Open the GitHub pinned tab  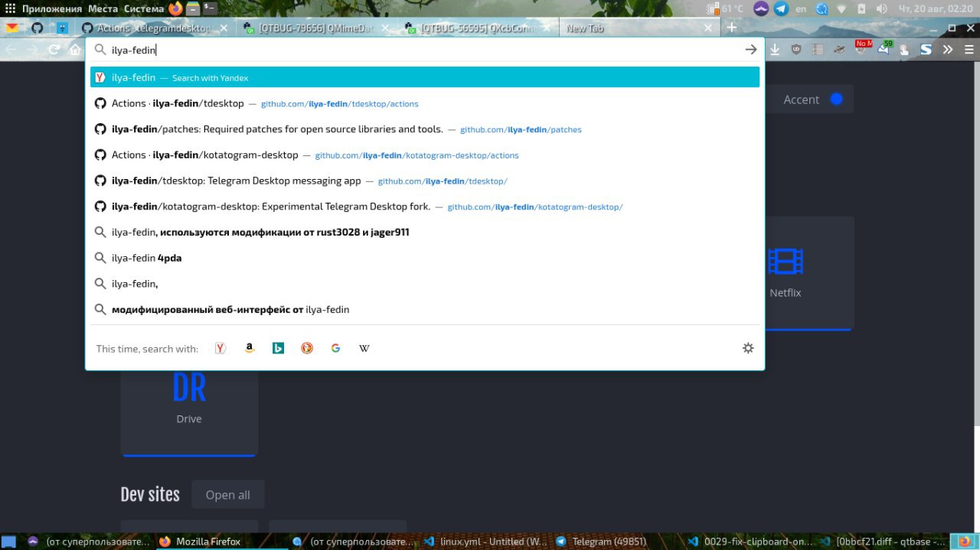tap(37, 28)
